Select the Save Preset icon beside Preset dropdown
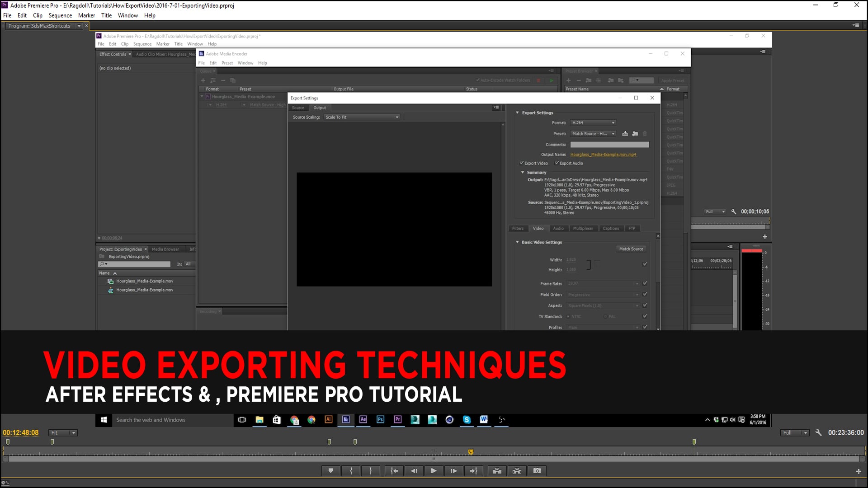The width and height of the screenshot is (868, 488). tap(625, 134)
